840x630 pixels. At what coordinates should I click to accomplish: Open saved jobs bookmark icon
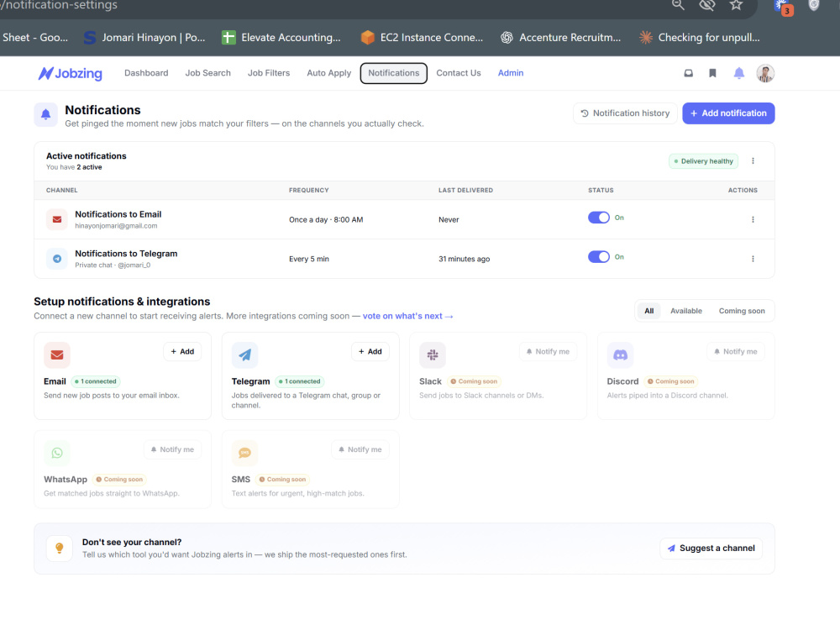[x=712, y=73]
